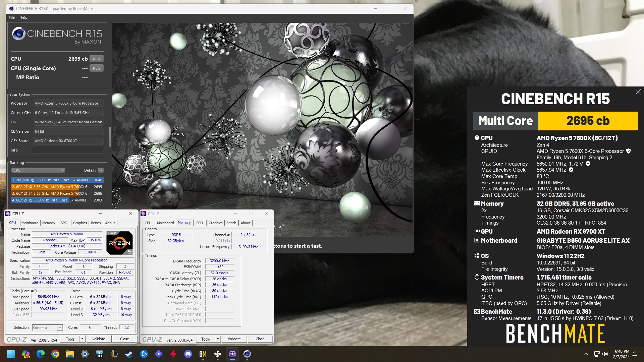
Task: Click the Ryzen 5 logo in CPU-Z
Action: 120,243
